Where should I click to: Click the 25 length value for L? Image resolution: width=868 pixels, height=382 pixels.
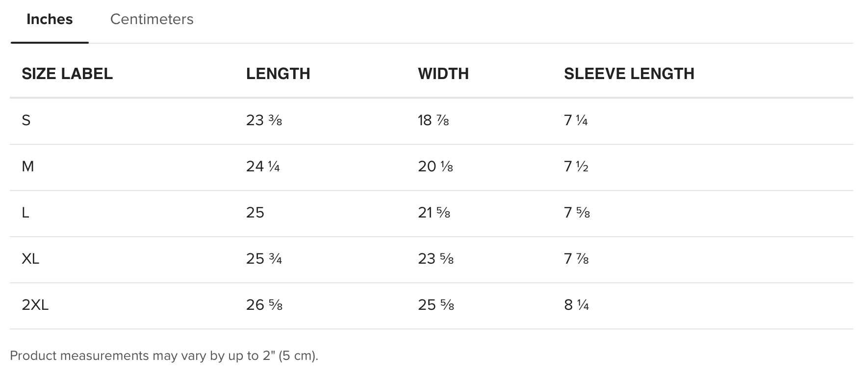tap(255, 213)
